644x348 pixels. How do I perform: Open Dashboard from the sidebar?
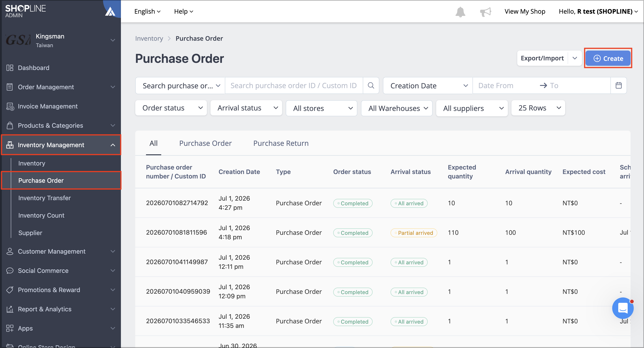coord(34,68)
